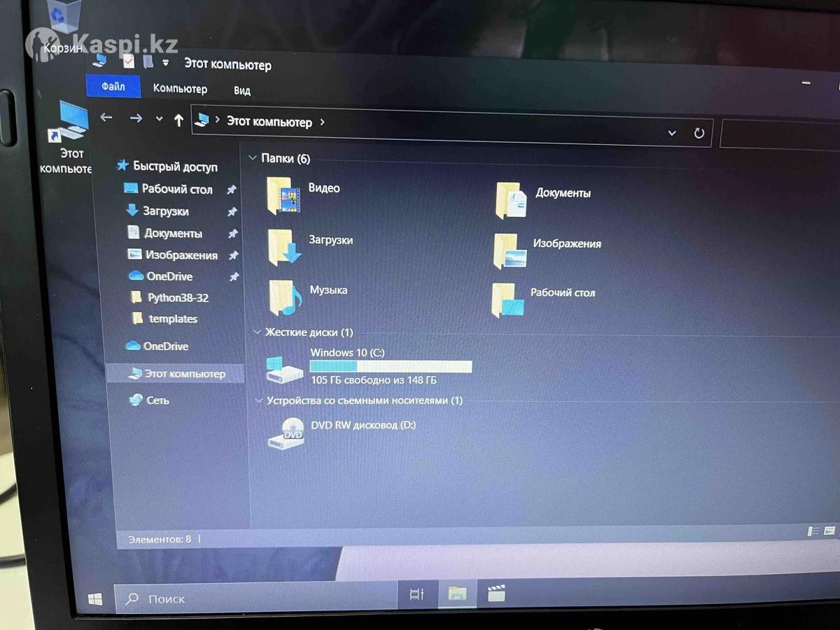Select Сеть in the navigation pane
This screenshot has width=840, height=630.
[x=157, y=400]
